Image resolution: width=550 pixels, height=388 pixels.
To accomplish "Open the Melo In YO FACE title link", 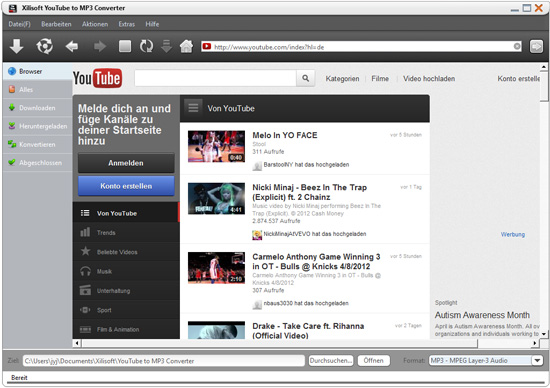I will [x=285, y=135].
